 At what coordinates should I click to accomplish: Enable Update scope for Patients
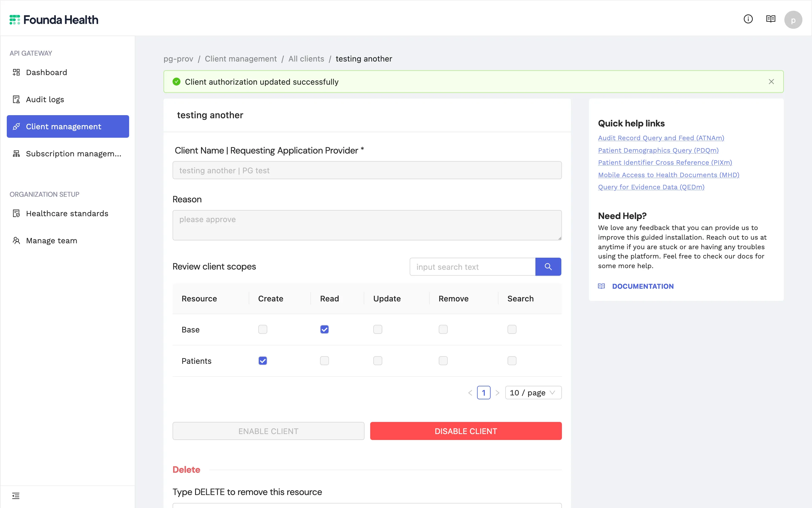[378, 361]
